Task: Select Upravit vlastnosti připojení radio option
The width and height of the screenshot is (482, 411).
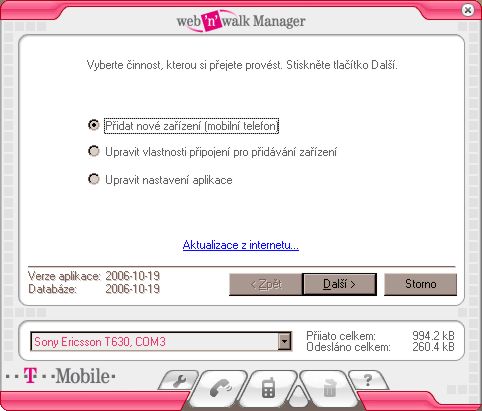Action: click(94, 151)
